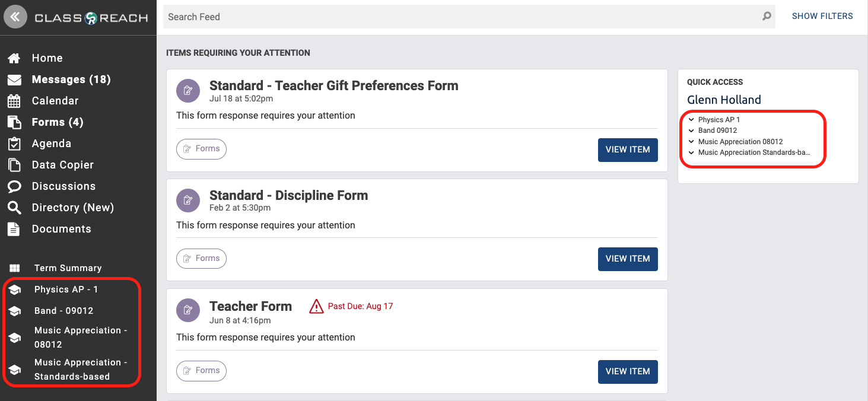Collapse the sidebar with the double-chevron icon
Viewport: 868px width, 401px height.
(x=15, y=16)
